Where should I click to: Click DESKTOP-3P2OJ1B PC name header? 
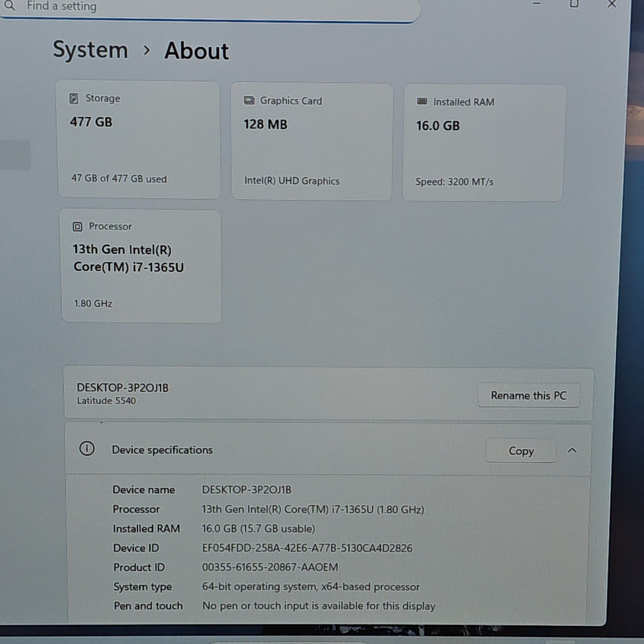point(123,387)
